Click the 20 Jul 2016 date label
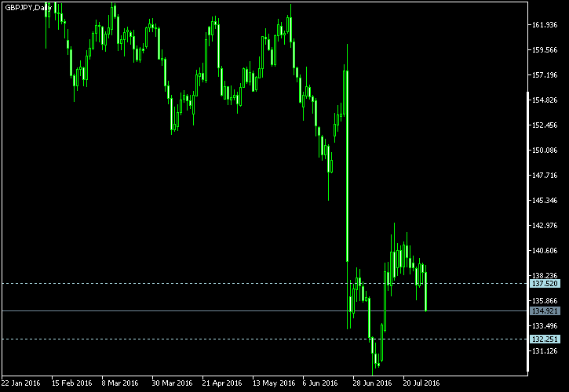Image resolution: width=569 pixels, height=392 pixels. [421, 383]
